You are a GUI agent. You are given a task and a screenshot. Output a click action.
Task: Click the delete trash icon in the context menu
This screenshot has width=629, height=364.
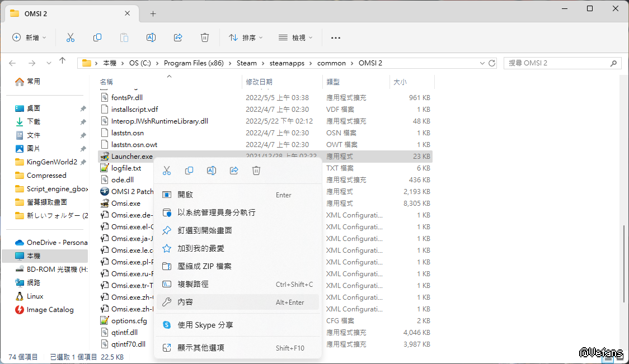click(x=256, y=171)
